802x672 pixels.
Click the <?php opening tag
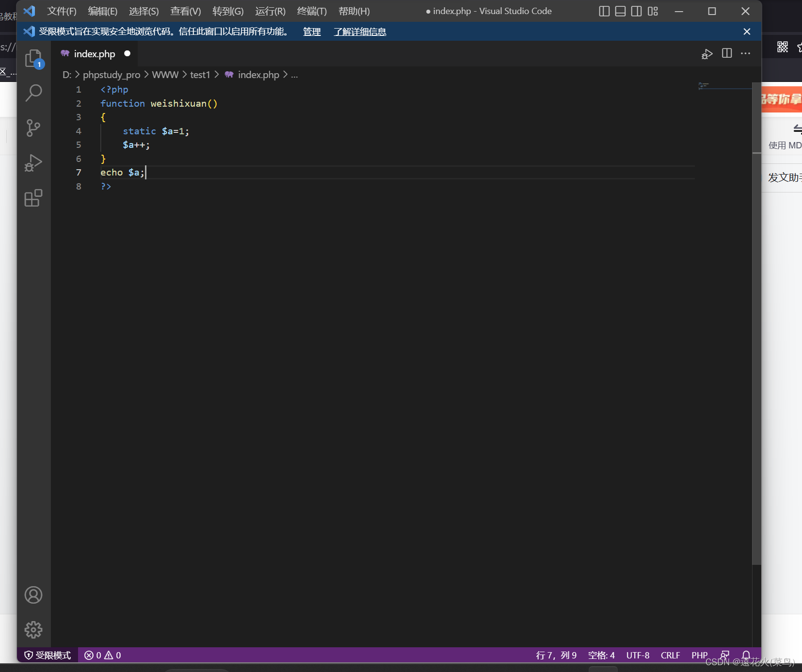click(x=114, y=89)
